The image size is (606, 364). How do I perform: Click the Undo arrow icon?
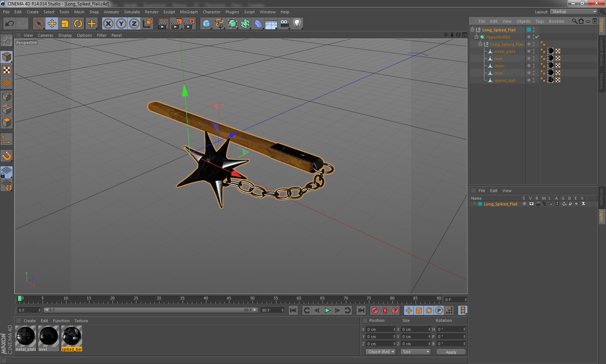(x=10, y=24)
